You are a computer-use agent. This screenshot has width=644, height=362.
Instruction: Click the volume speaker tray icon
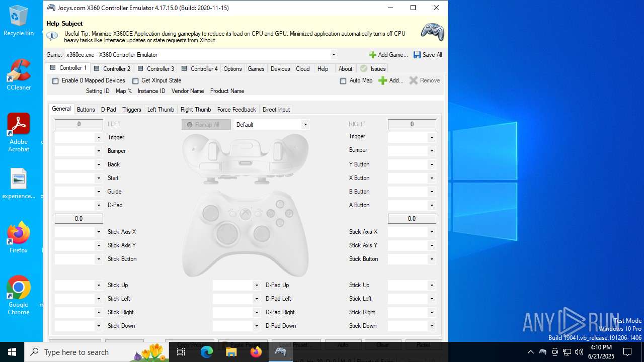point(579,352)
